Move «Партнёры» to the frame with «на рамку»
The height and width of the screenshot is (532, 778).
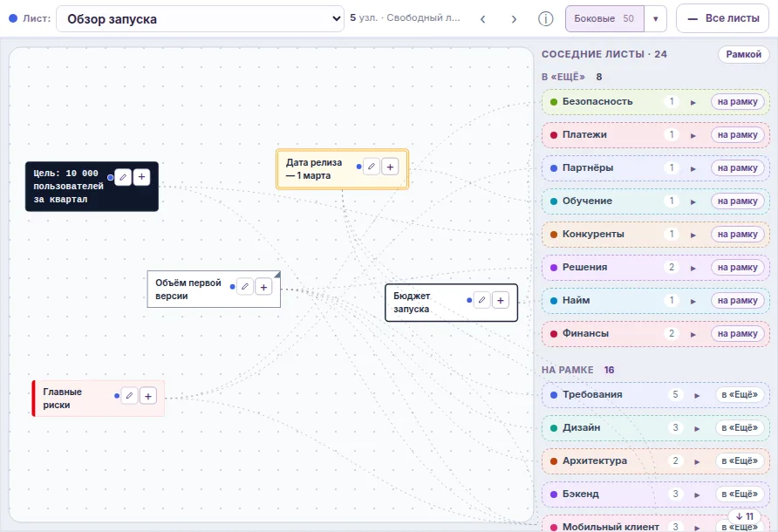coord(738,168)
